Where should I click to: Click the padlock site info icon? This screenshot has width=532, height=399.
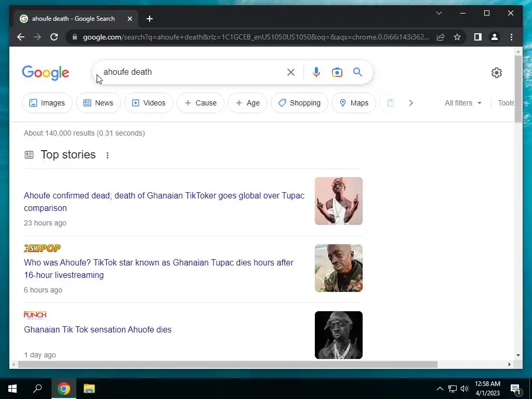[x=75, y=37]
